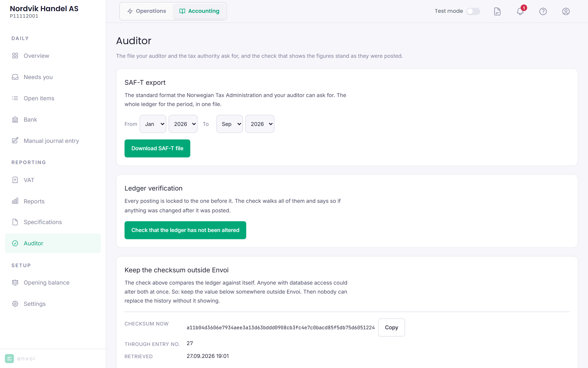The width and height of the screenshot is (588, 368).
Task: Click Check that the ledger has not been altered
Action: pyautogui.click(x=185, y=230)
